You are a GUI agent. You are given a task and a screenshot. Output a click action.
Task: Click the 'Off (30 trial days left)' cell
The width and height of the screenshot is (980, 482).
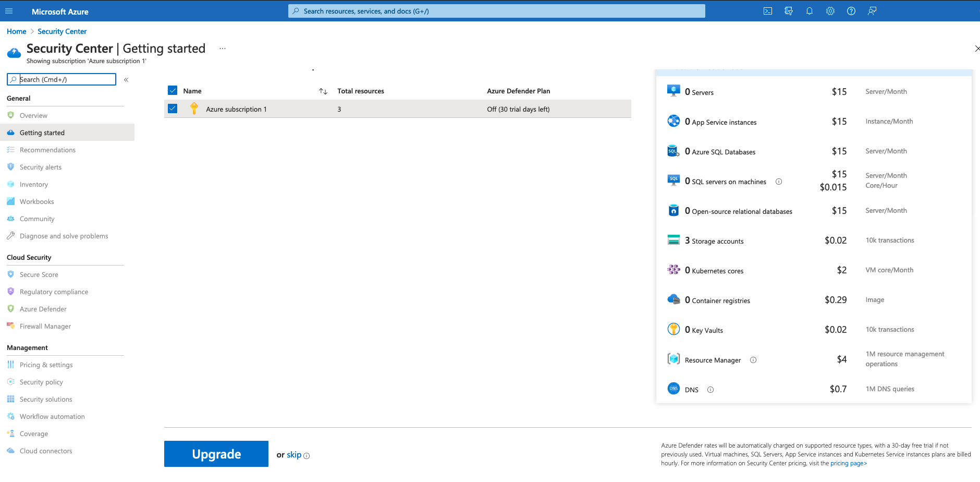(518, 109)
